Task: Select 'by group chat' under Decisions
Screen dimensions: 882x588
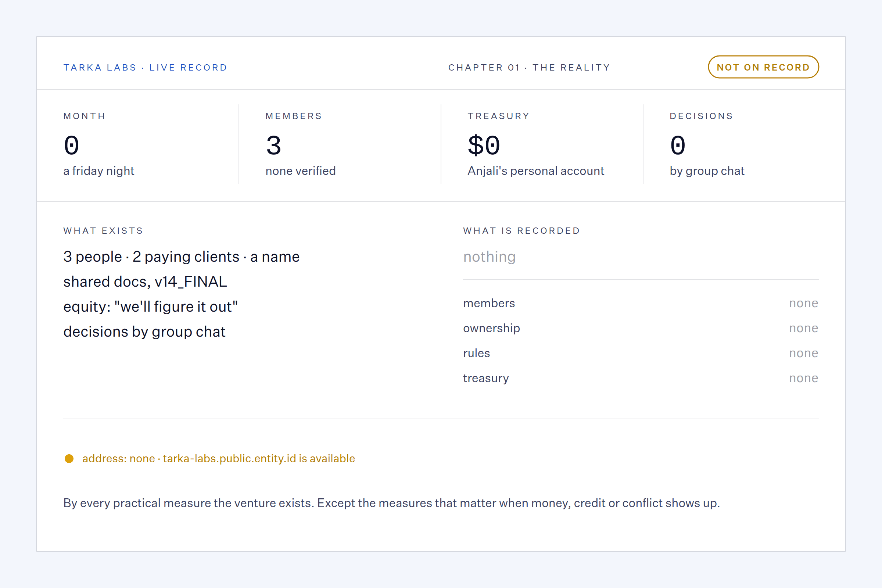Action: coord(707,171)
